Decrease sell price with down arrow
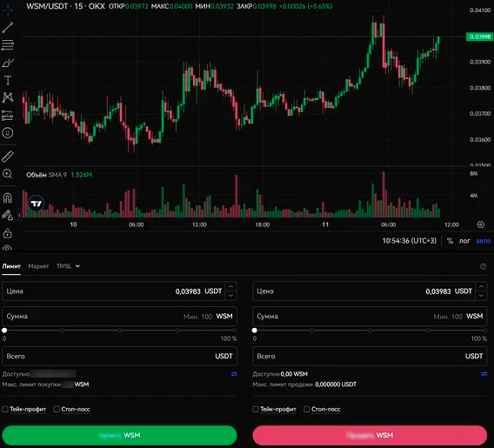The height and width of the screenshot is (448, 494). [x=481, y=296]
